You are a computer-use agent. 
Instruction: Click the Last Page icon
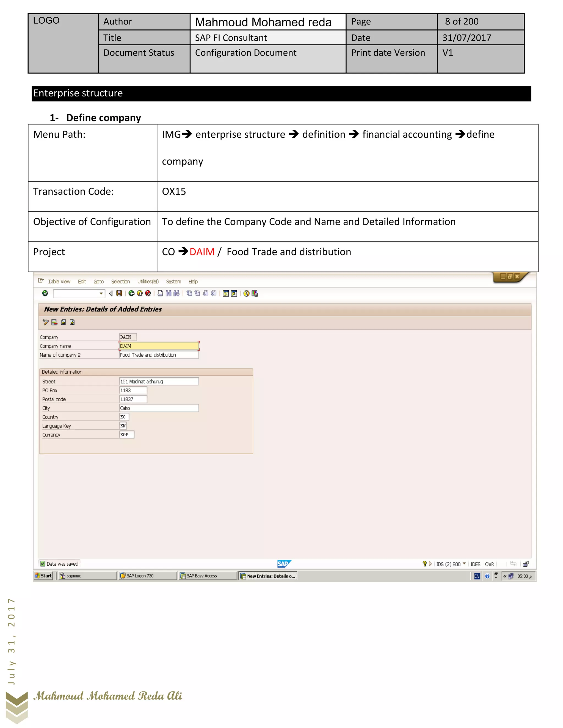click(213, 293)
